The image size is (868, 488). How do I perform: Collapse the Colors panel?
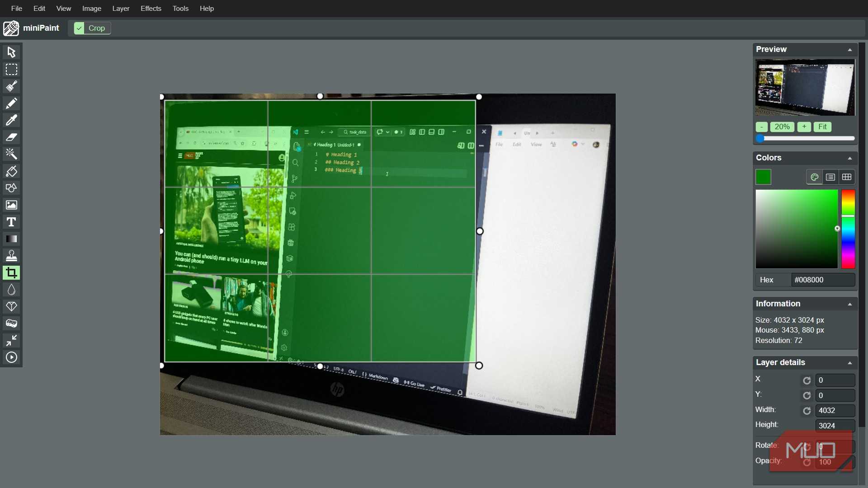849,158
